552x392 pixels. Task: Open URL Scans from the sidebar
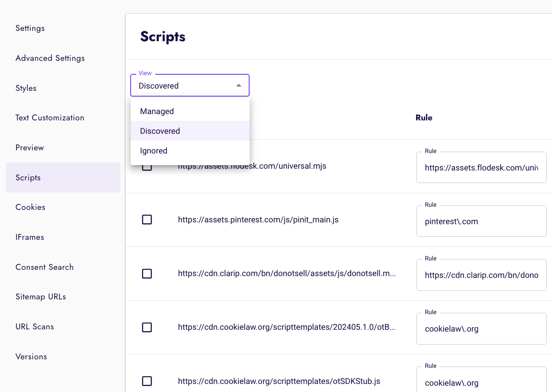(34, 327)
